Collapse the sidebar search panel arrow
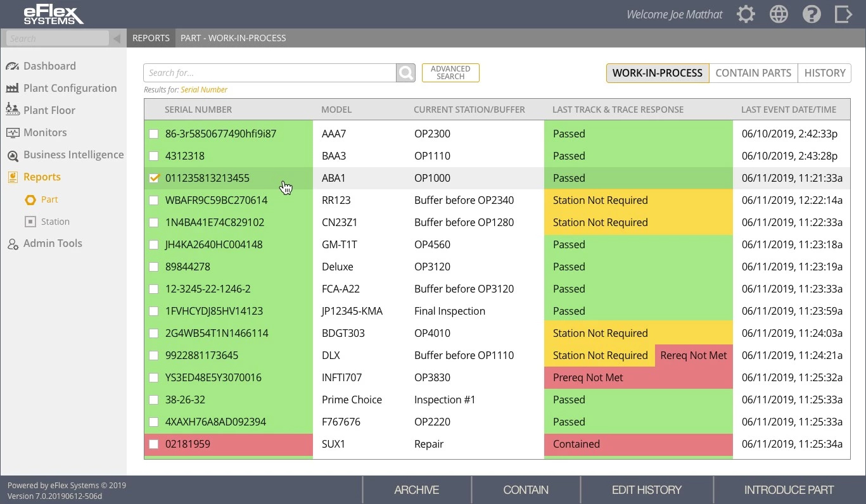The width and height of the screenshot is (866, 504). point(117,38)
